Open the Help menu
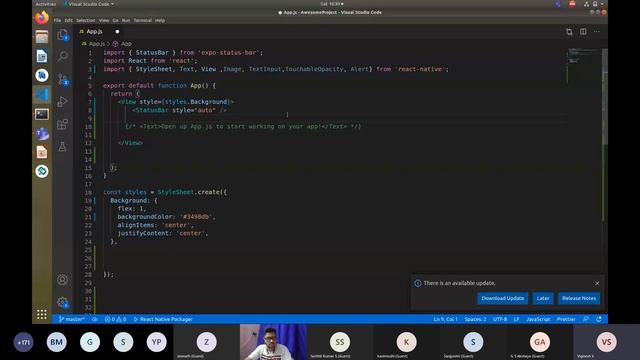The width and height of the screenshot is (640, 360). pos(160,20)
